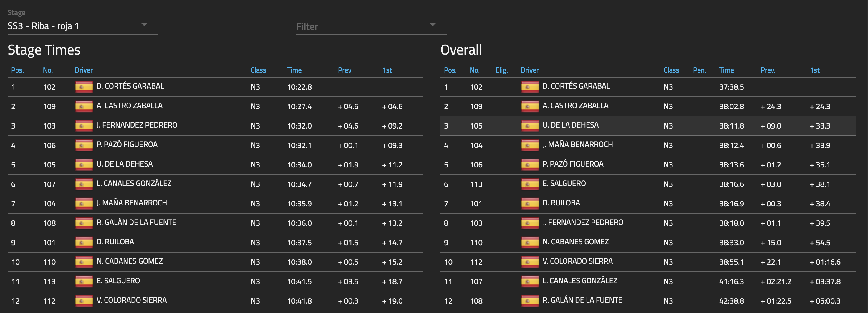Viewport: 868px width, 313px height.
Task: Click the flag beside L. CANALES GONZÁLEZ in Stage Times
Action: point(84,184)
